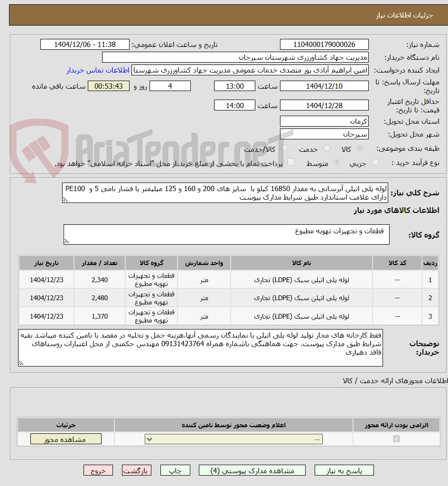Click the شماره نیاز field 1104000179000026
Viewport: 448px width, 486px height.
[x=324, y=44]
